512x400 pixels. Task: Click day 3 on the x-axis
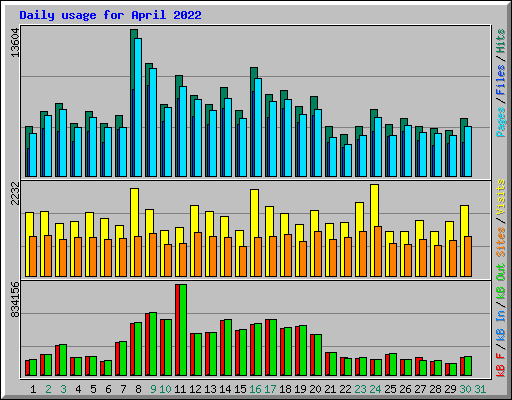(x=63, y=389)
